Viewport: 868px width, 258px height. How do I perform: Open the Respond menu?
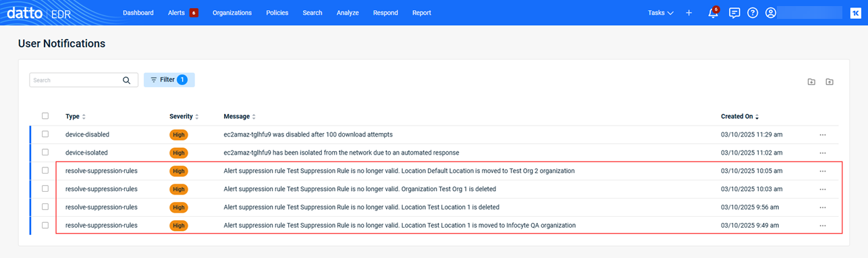click(385, 13)
